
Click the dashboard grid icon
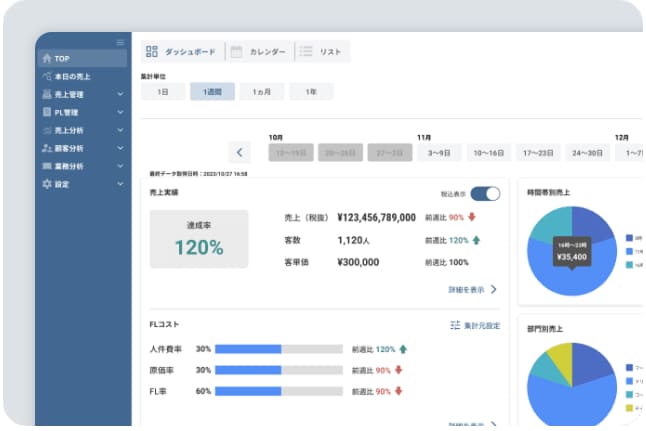coord(152,51)
